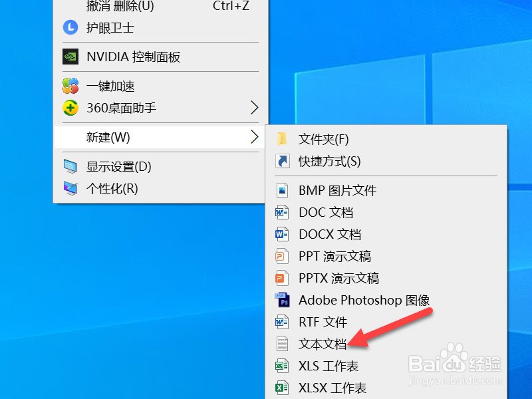Click the BMP image file icon
The height and width of the screenshot is (399, 532).
(x=282, y=190)
